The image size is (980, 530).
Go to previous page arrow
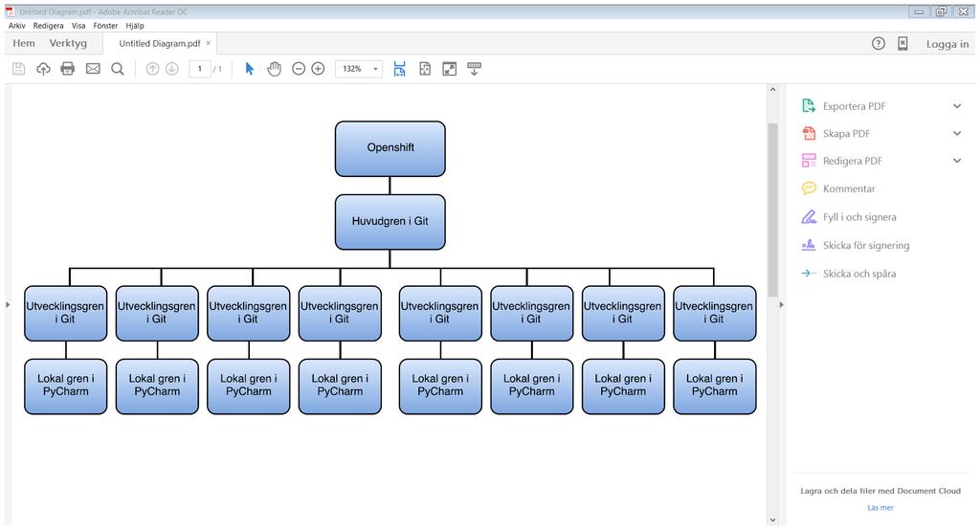[x=152, y=69]
